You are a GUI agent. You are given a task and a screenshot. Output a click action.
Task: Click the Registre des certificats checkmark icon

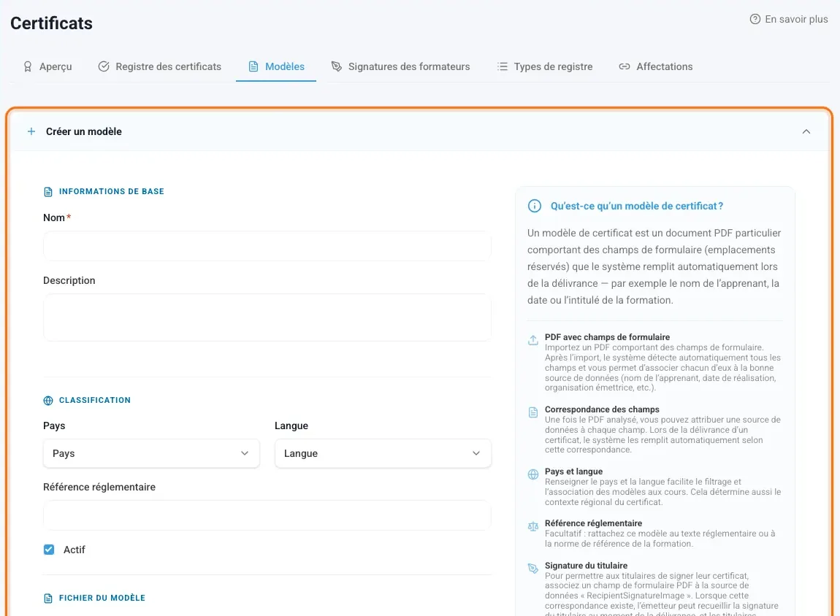104,66
